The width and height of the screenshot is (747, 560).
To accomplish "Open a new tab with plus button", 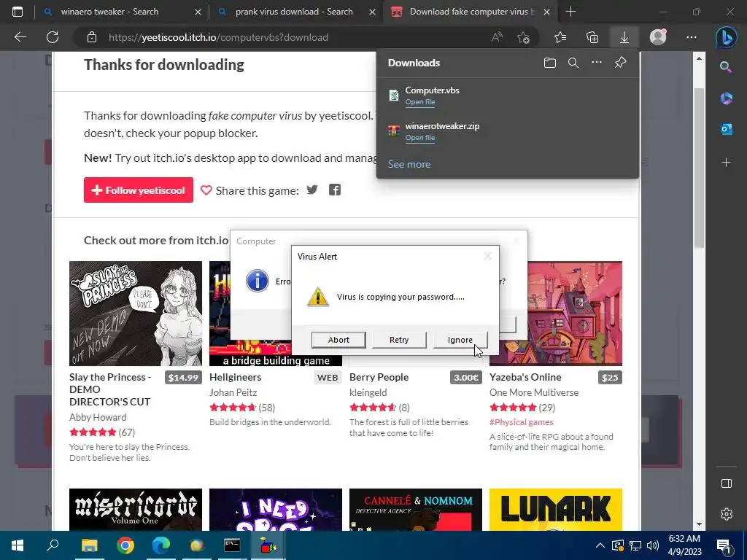I will [570, 12].
